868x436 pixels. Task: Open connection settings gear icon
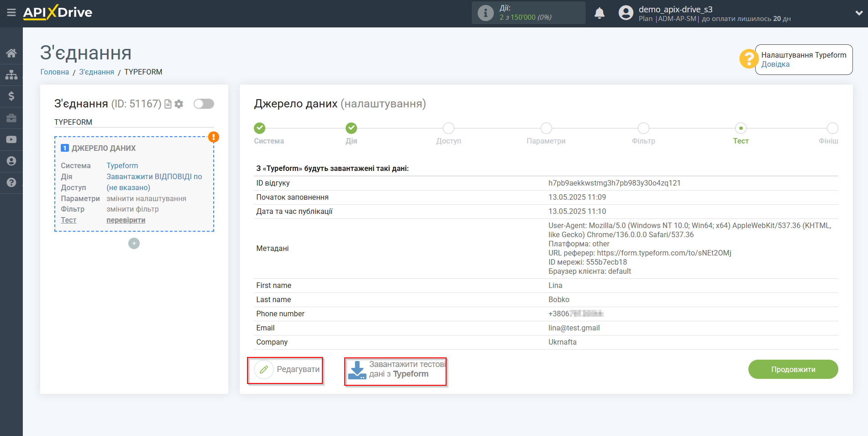pos(179,104)
